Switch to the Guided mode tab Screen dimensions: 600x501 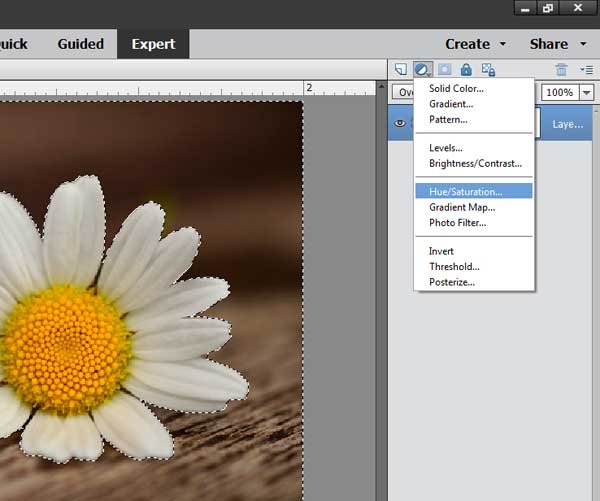pos(80,44)
